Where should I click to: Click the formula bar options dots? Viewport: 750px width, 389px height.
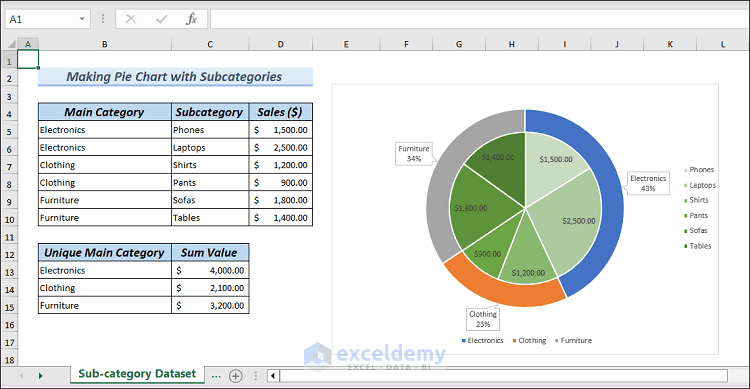coord(103,19)
